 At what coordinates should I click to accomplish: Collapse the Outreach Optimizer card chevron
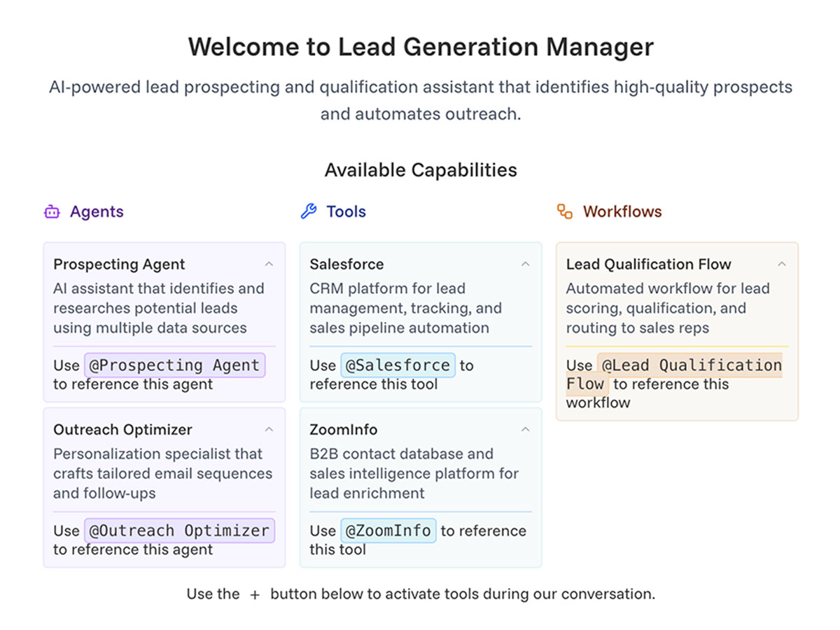269,430
